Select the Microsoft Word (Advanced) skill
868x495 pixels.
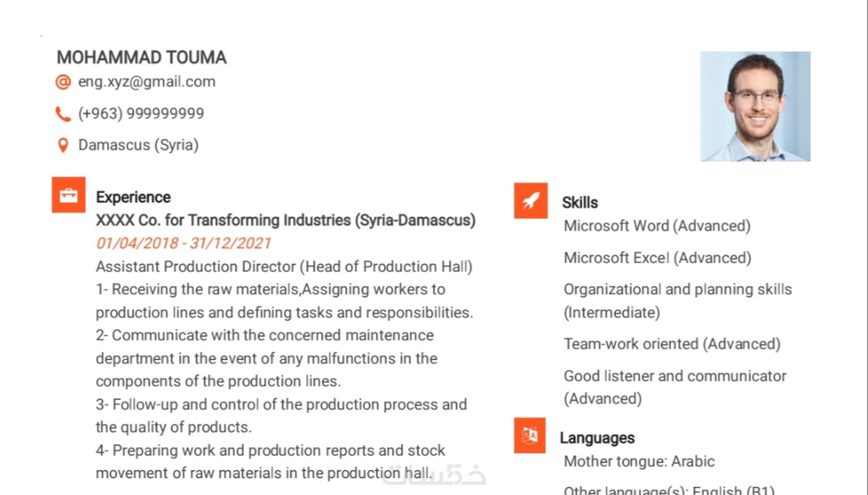(657, 226)
